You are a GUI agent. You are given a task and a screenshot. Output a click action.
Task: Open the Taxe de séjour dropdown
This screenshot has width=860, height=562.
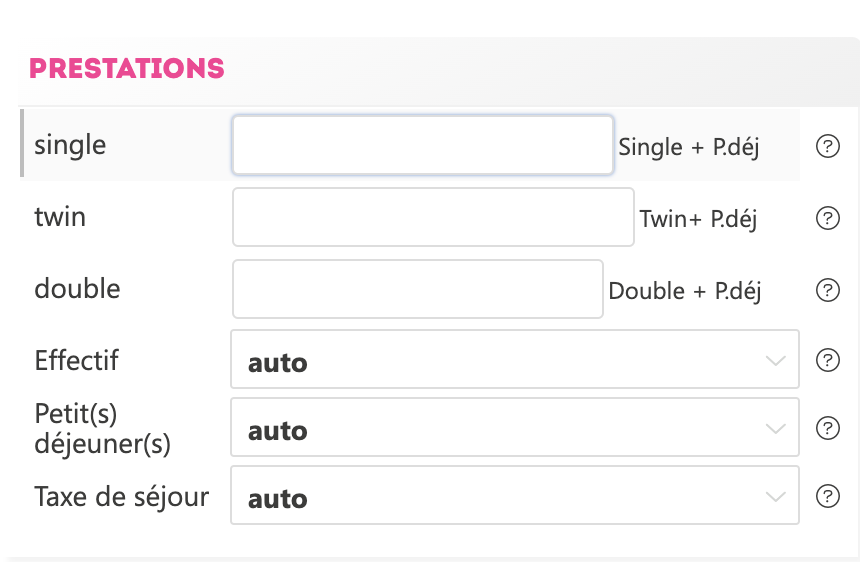coord(514,496)
